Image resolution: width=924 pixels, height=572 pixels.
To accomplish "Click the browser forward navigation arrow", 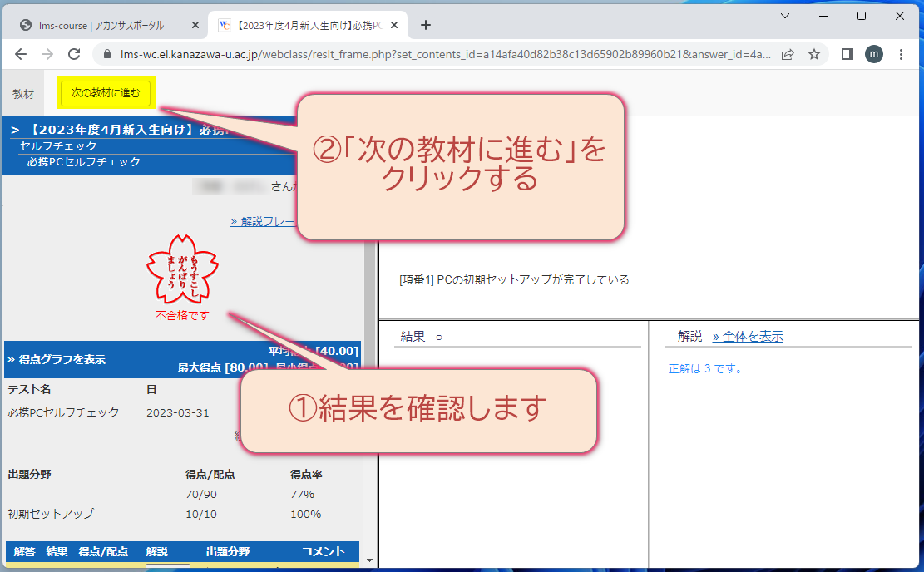I will pos(48,53).
